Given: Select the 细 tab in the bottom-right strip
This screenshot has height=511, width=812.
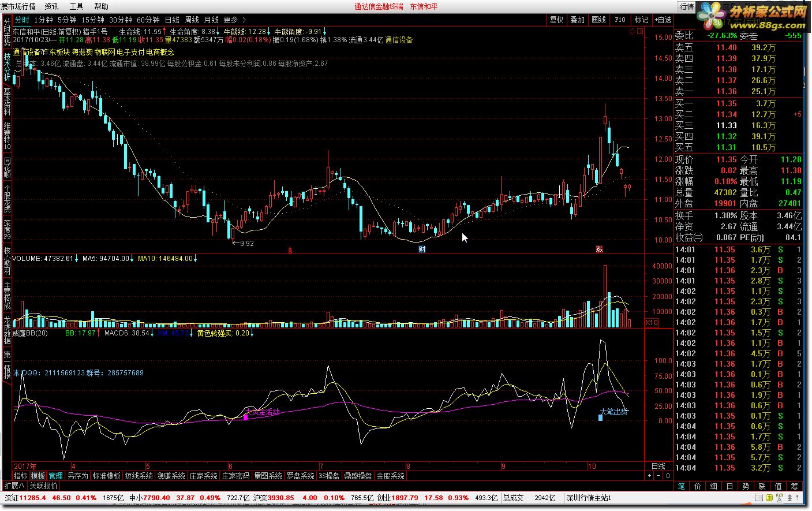Looking at the screenshot, I should [714, 486].
